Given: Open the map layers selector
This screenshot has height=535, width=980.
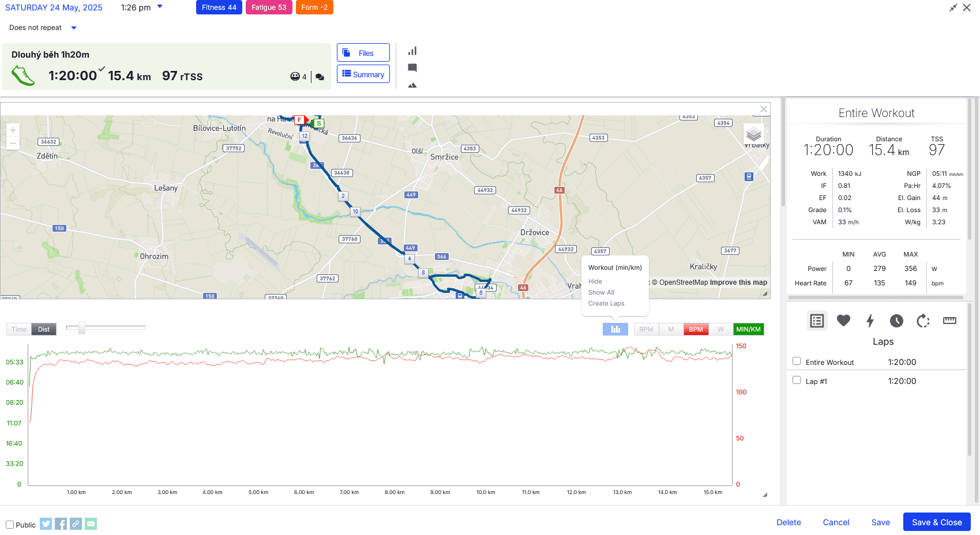Looking at the screenshot, I should pos(754,134).
